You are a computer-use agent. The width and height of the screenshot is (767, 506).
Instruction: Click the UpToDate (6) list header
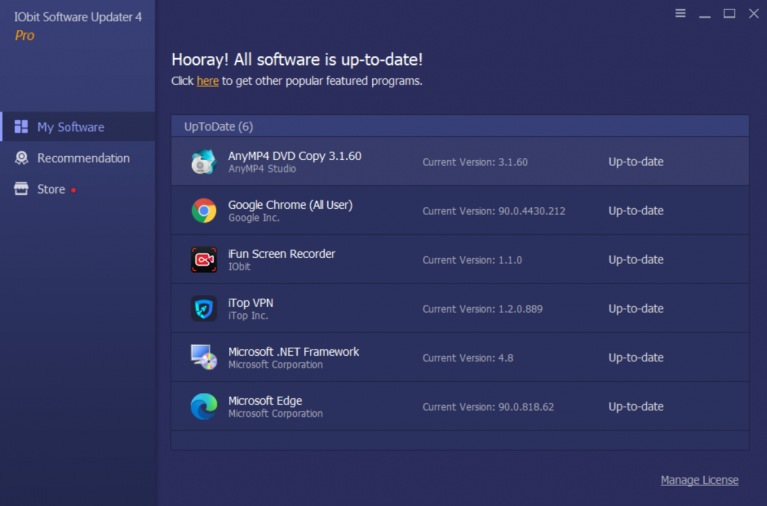click(x=460, y=126)
